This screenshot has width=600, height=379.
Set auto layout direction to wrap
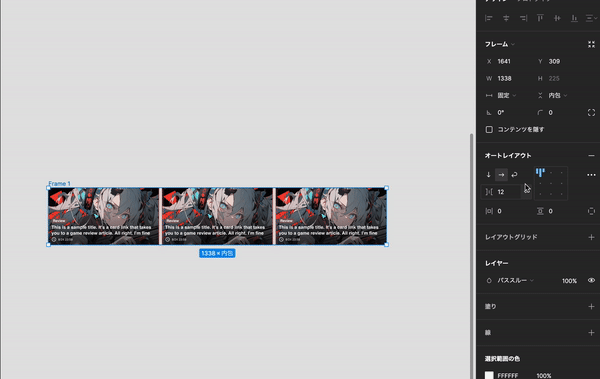[x=514, y=175]
